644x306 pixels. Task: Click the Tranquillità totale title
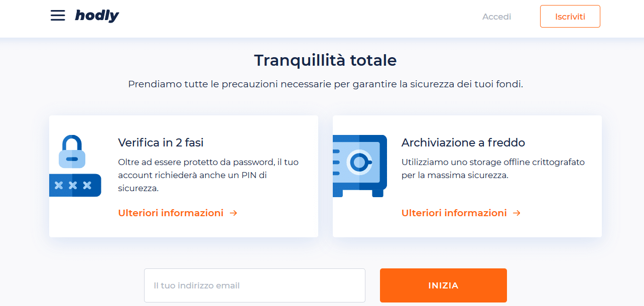pos(325,60)
